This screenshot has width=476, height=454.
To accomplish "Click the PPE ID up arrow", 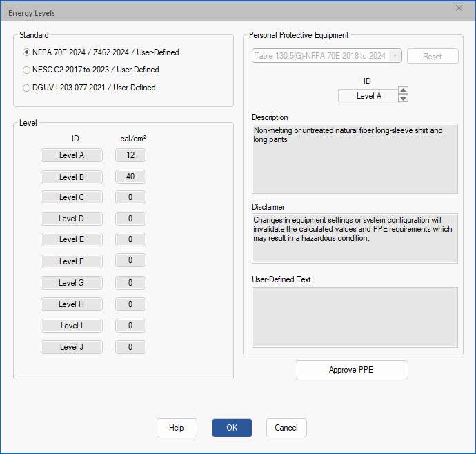I will click(404, 91).
